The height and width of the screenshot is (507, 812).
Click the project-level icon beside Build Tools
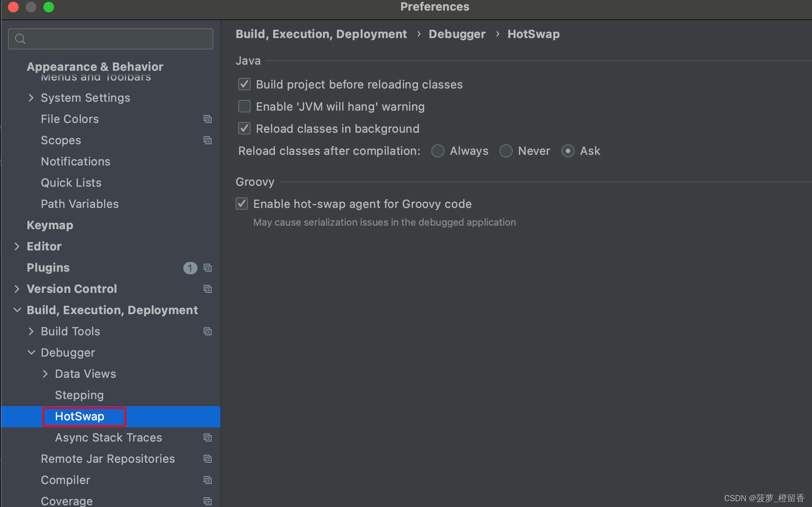tap(208, 331)
